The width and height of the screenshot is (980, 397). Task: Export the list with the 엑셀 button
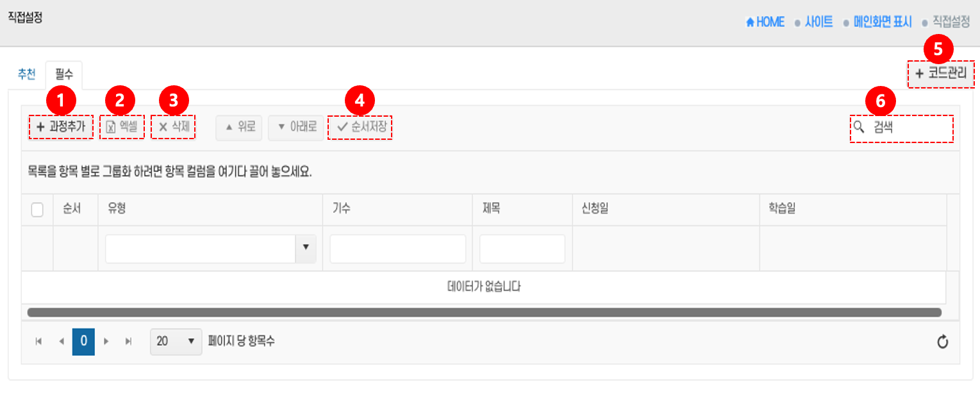122,127
